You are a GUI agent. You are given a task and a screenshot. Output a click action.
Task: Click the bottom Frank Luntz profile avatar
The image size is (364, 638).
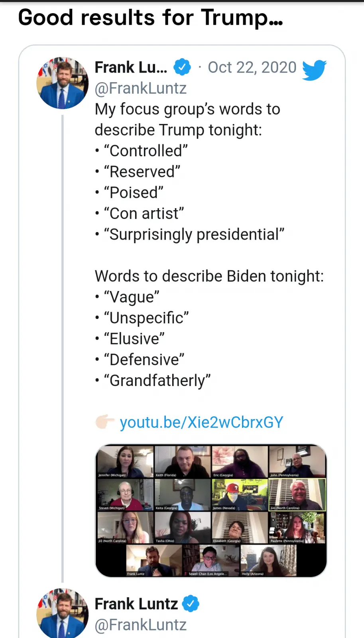62,613
